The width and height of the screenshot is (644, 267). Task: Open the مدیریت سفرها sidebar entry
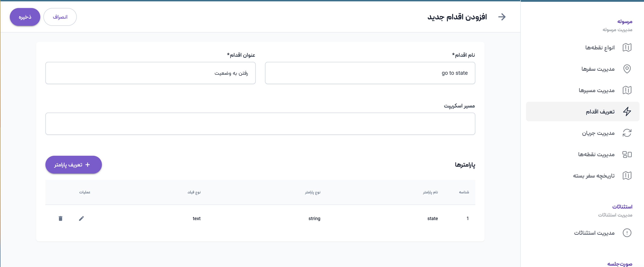coord(598,69)
